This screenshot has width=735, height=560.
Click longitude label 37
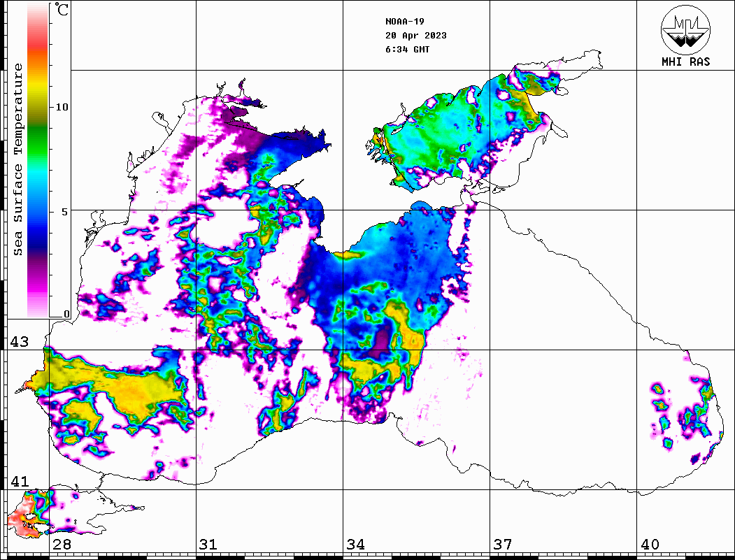(503, 544)
